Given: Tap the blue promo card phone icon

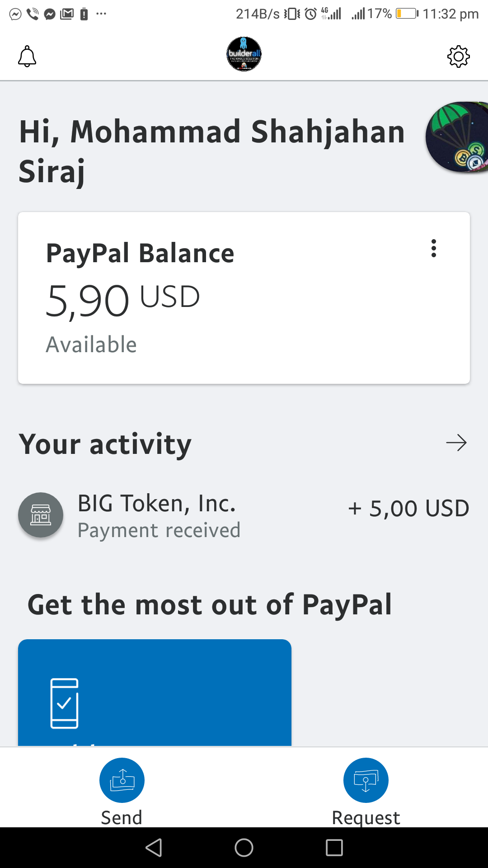Looking at the screenshot, I should (64, 703).
